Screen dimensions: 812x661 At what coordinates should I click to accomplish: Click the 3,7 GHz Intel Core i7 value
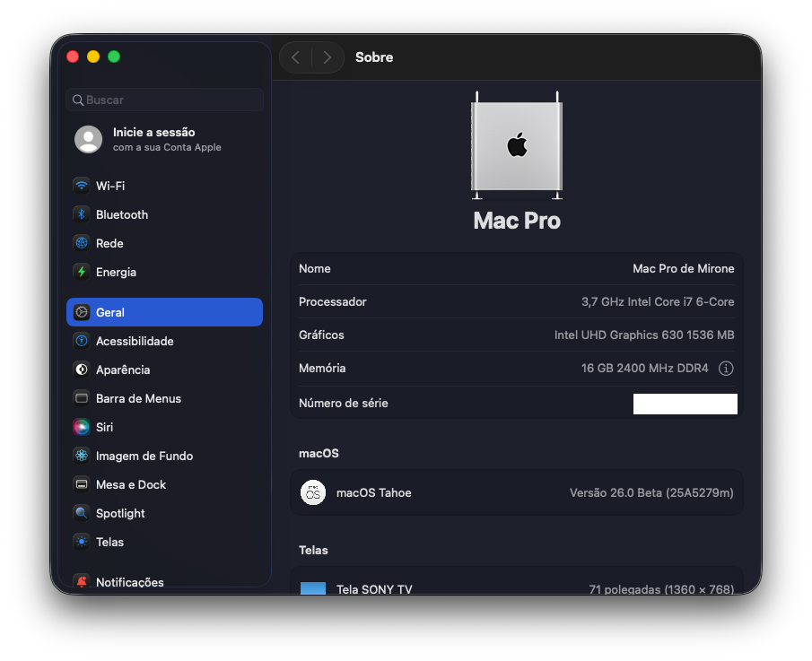pyautogui.click(x=657, y=301)
